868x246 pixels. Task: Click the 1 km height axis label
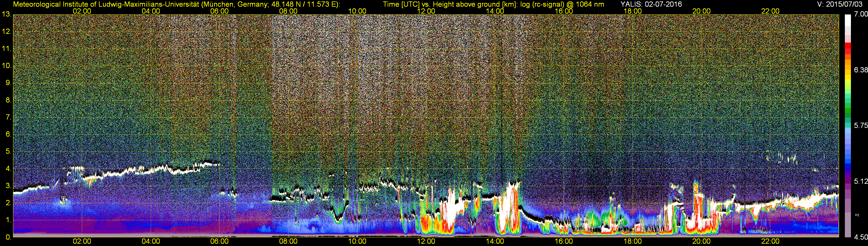[x=8, y=220]
